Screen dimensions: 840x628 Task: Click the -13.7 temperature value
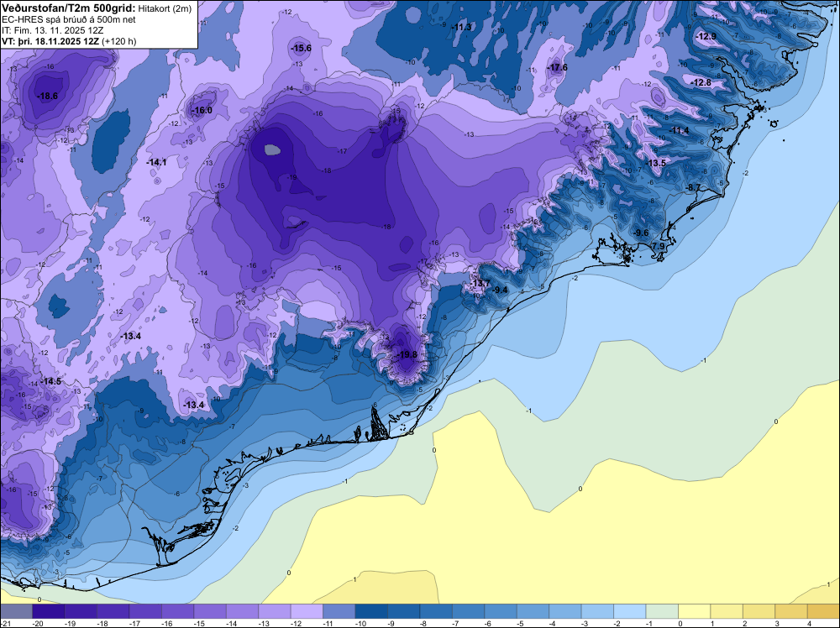480,284
